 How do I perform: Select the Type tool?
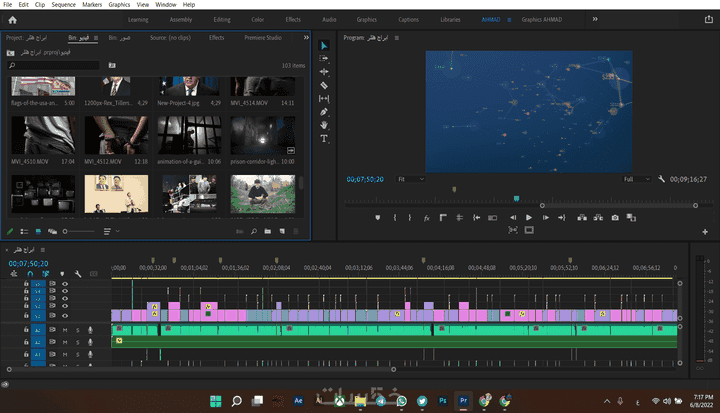[324, 138]
